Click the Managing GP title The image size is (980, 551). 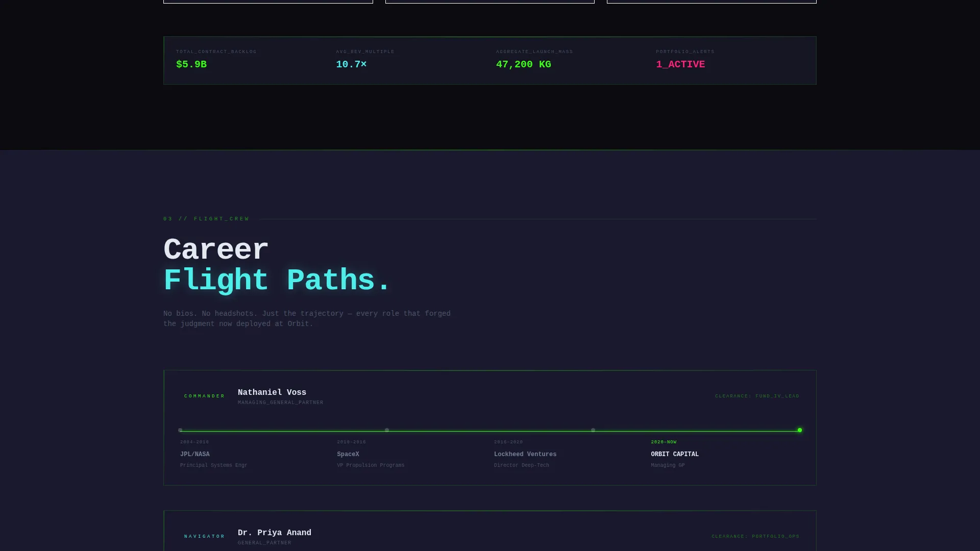pyautogui.click(x=668, y=465)
